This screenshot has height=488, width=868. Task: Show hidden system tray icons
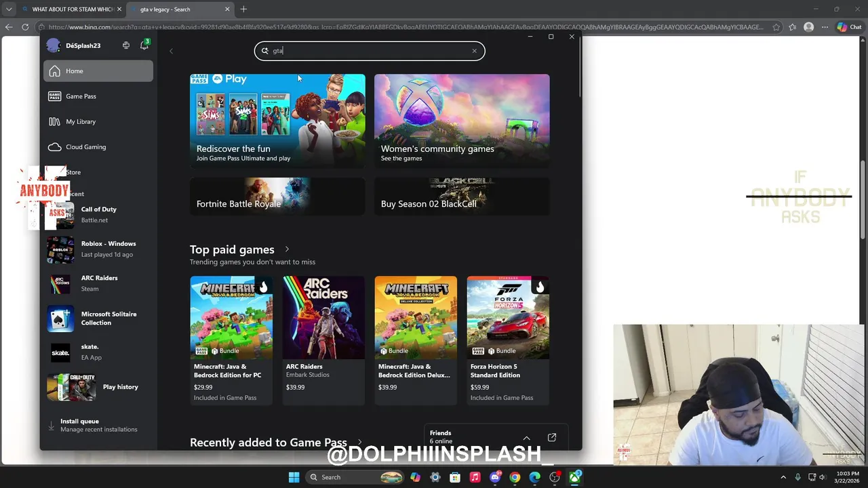(x=783, y=477)
